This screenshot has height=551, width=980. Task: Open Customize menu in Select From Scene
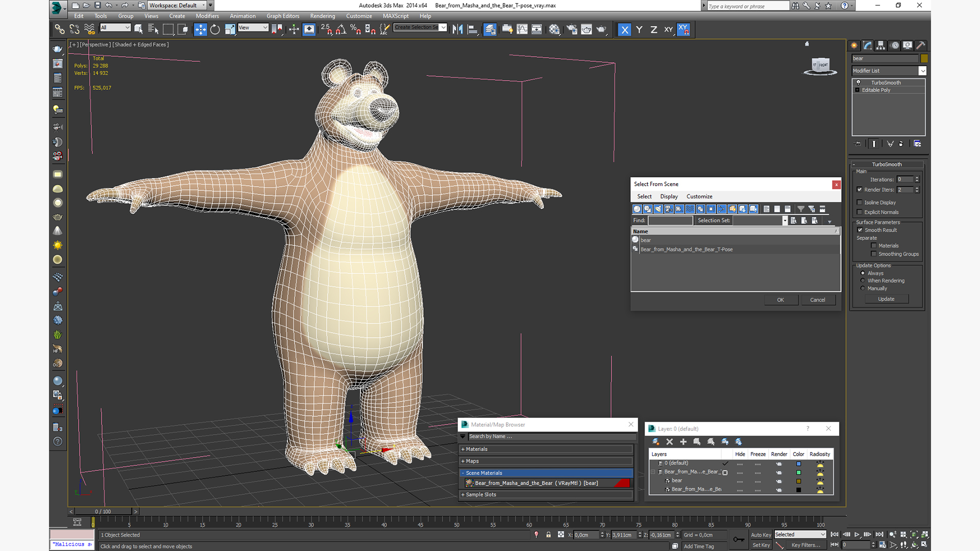click(x=699, y=196)
